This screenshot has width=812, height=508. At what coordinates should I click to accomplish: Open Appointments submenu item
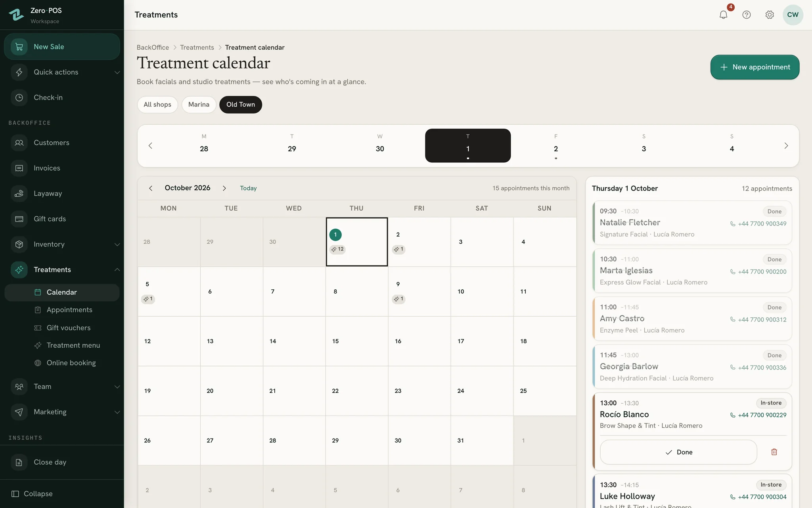pos(62,310)
